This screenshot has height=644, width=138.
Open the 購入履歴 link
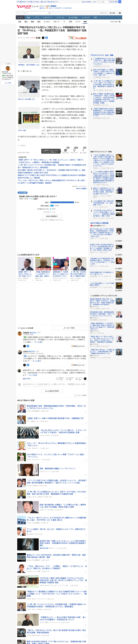[x=112, y=13]
